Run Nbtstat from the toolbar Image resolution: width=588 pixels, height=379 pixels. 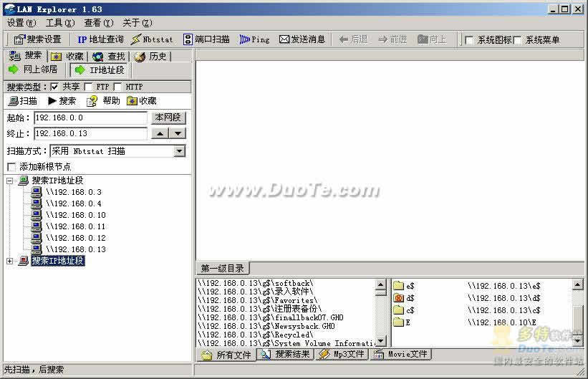point(153,39)
